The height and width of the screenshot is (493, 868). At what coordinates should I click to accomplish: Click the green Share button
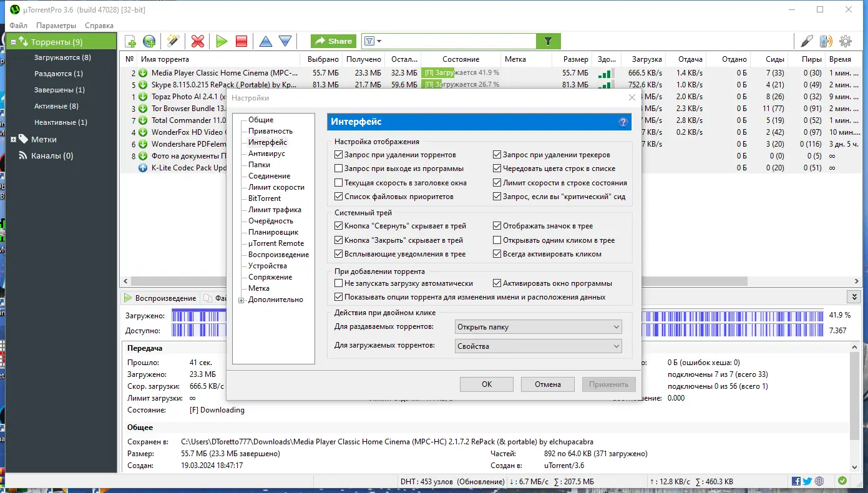(x=333, y=41)
